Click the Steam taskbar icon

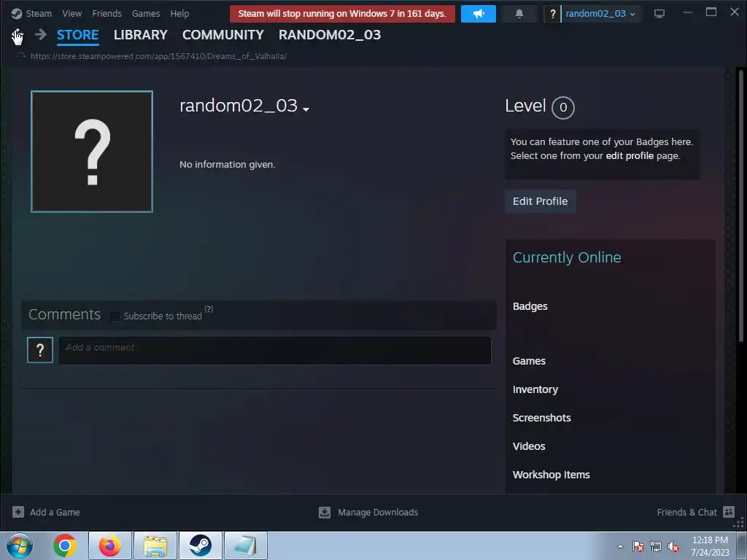[x=201, y=545]
